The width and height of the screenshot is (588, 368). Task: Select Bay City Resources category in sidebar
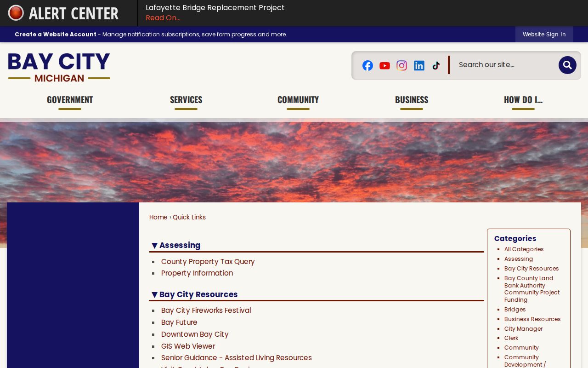tap(531, 269)
